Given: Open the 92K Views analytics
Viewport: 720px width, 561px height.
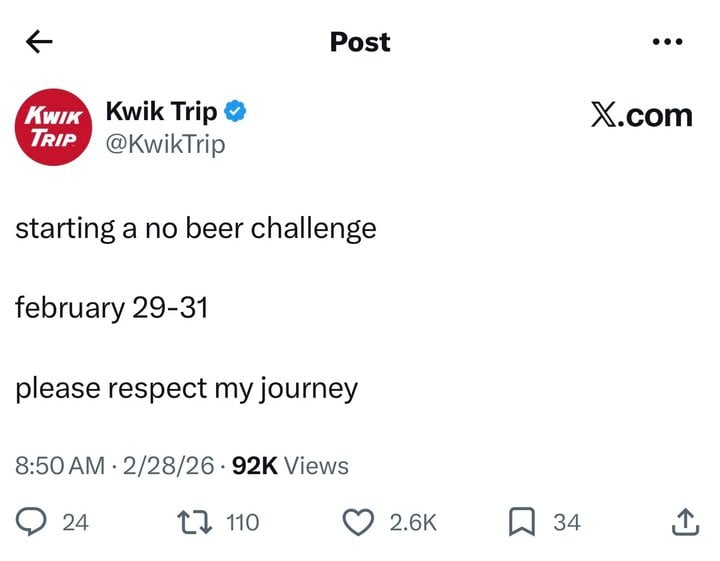Looking at the screenshot, I should point(290,466).
